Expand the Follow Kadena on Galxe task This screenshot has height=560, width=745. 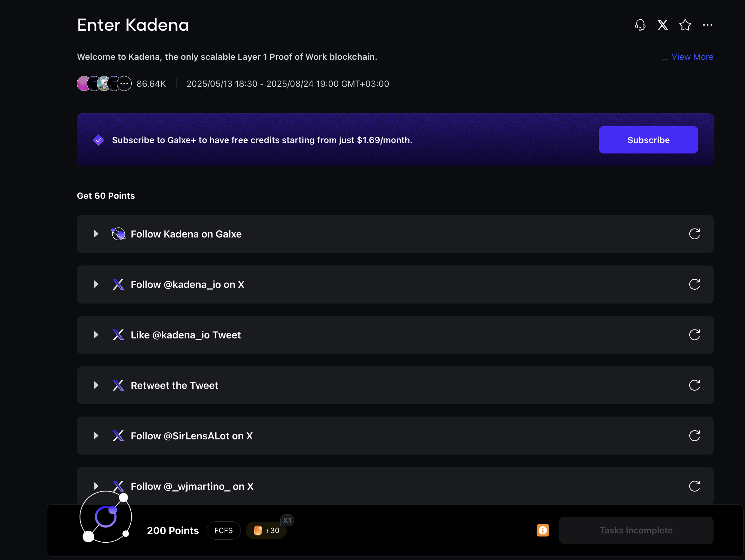96,234
